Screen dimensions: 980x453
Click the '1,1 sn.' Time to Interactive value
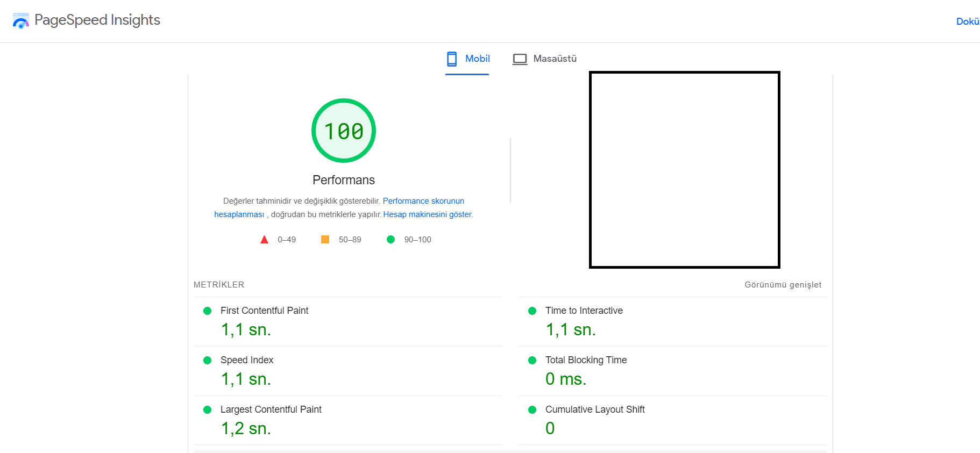coord(571,330)
